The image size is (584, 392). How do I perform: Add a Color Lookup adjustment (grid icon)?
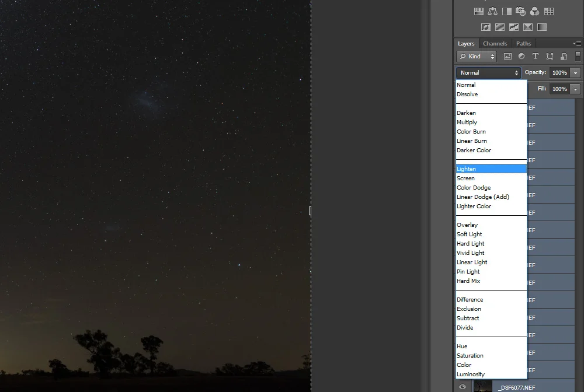(x=548, y=12)
